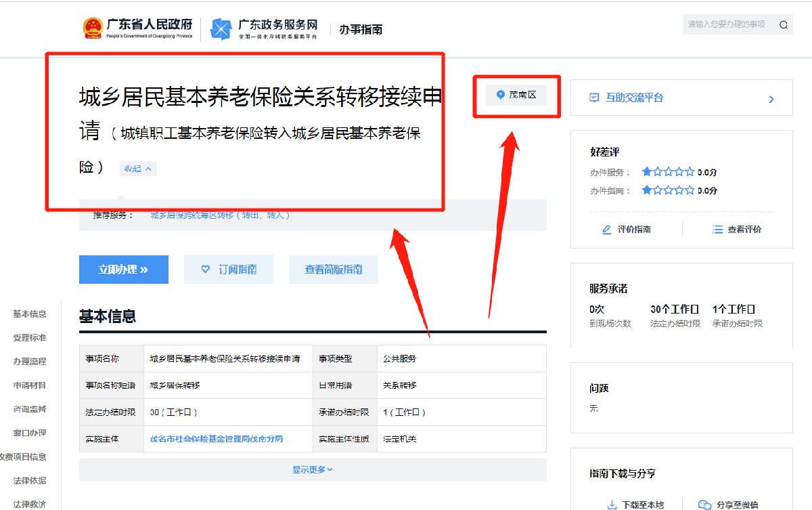Select 申请材料 in the side navigation
This screenshot has height=510, width=812.
click(x=30, y=385)
